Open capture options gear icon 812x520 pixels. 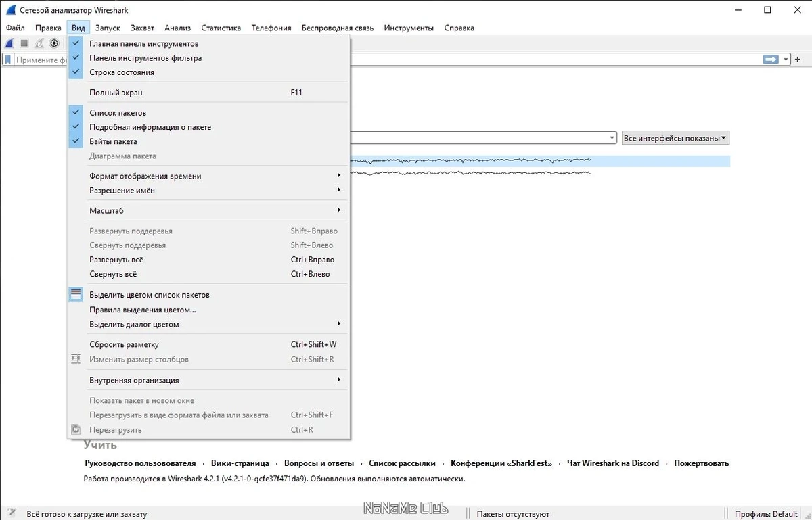pyautogui.click(x=54, y=43)
